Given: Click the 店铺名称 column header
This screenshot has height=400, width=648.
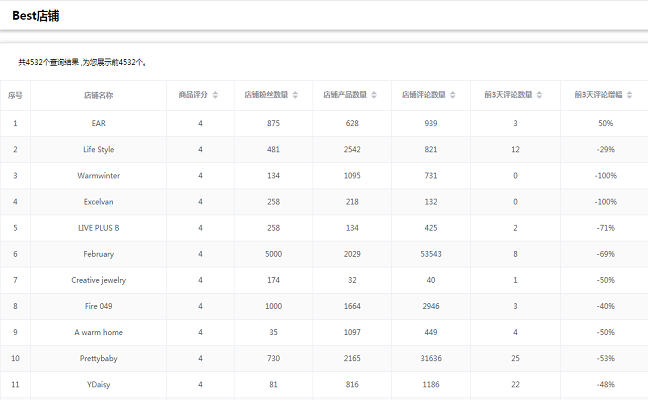Looking at the screenshot, I should coord(98,95).
